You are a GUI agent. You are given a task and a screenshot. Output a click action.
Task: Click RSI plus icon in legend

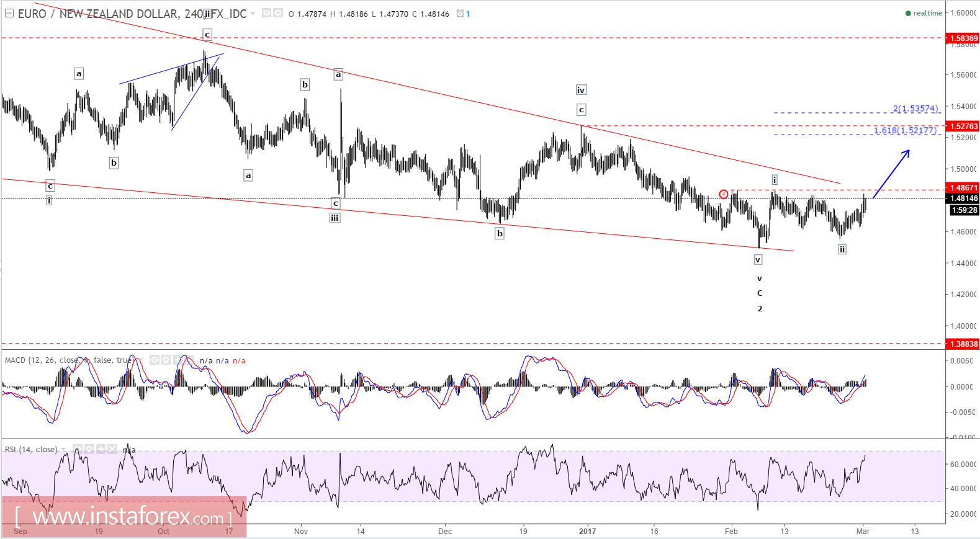click(x=101, y=449)
